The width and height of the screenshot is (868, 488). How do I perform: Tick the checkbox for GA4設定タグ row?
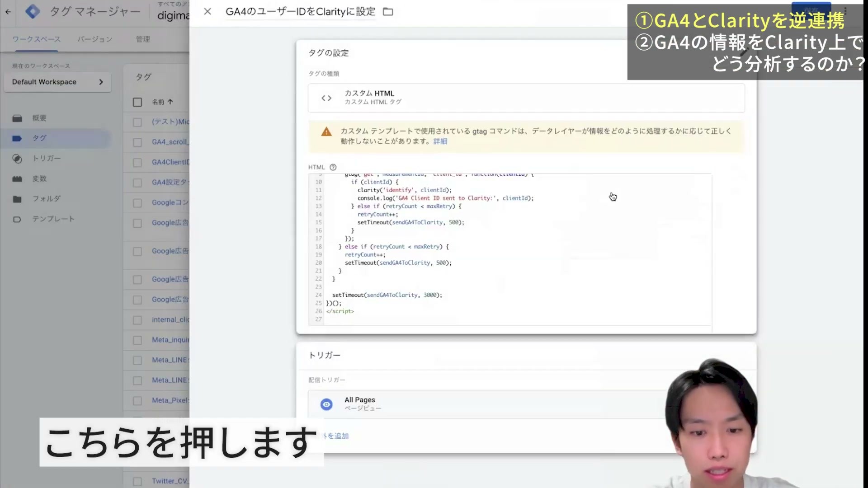(137, 183)
